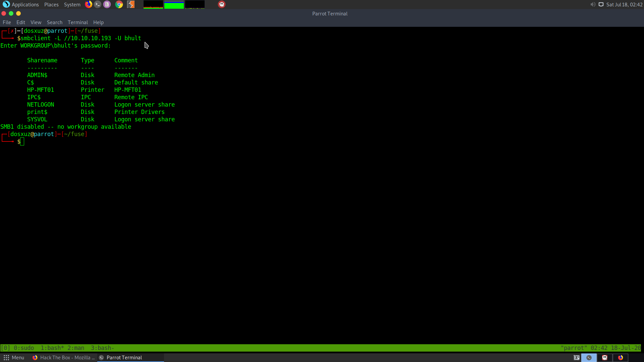Launch Google Chrome from top panel
The image size is (644, 362).
[119, 4]
